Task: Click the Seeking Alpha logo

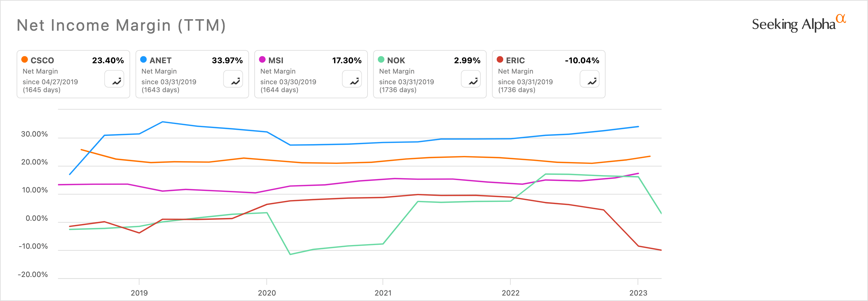Action: [x=798, y=24]
